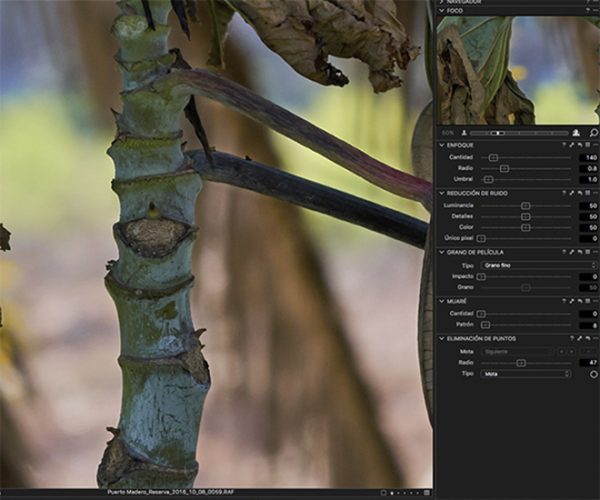Viewport: 600px width, 500px height.
Task: Set color tag circle in the viewer footer
Action: pos(383,493)
